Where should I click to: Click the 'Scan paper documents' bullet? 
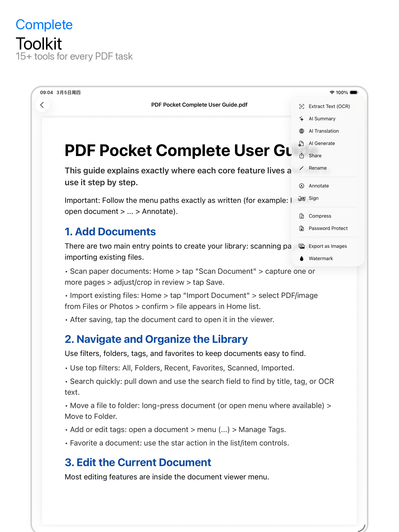click(190, 277)
